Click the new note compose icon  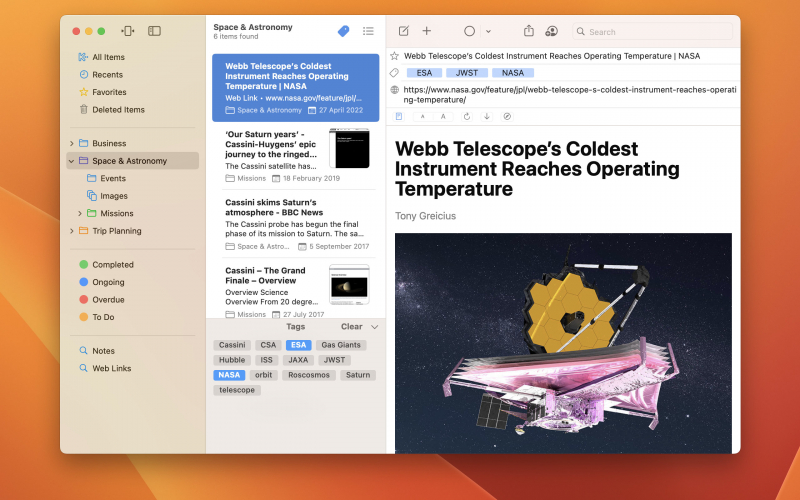[404, 31]
